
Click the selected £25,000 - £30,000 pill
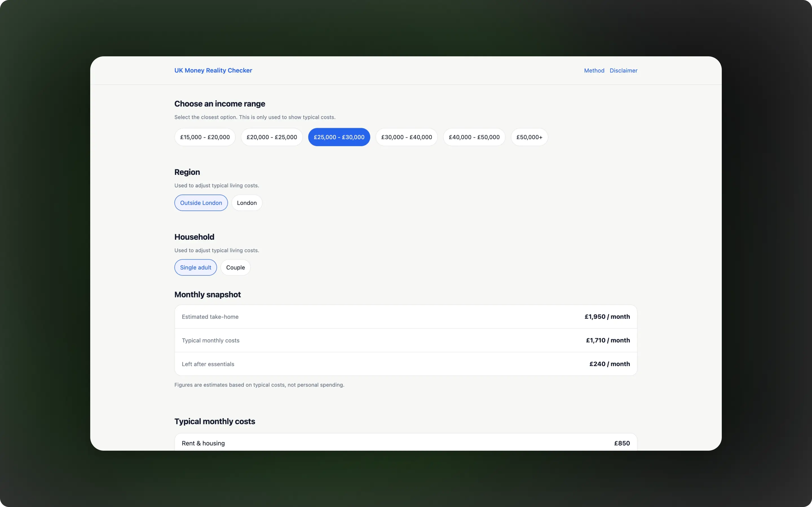[339, 137]
